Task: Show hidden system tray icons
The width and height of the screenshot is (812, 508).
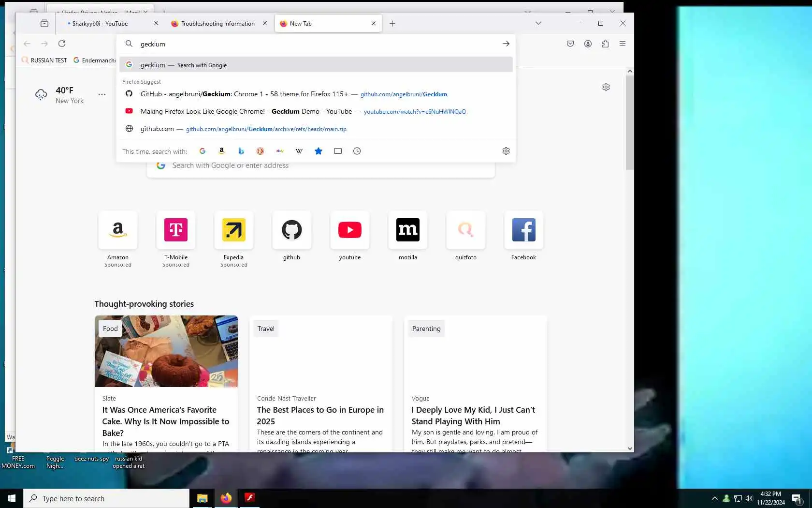Action: pos(714,498)
